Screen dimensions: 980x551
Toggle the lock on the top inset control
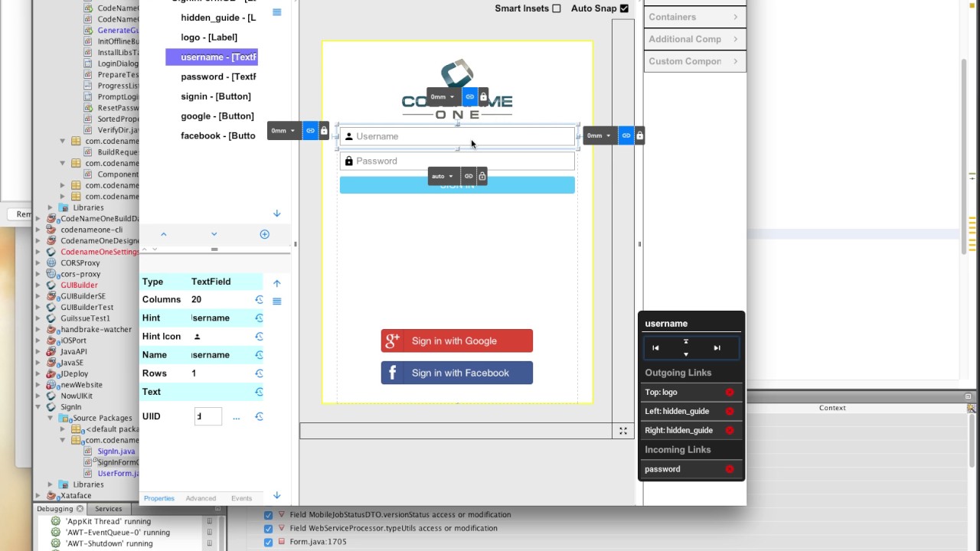pyautogui.click(x=483, y=97)
